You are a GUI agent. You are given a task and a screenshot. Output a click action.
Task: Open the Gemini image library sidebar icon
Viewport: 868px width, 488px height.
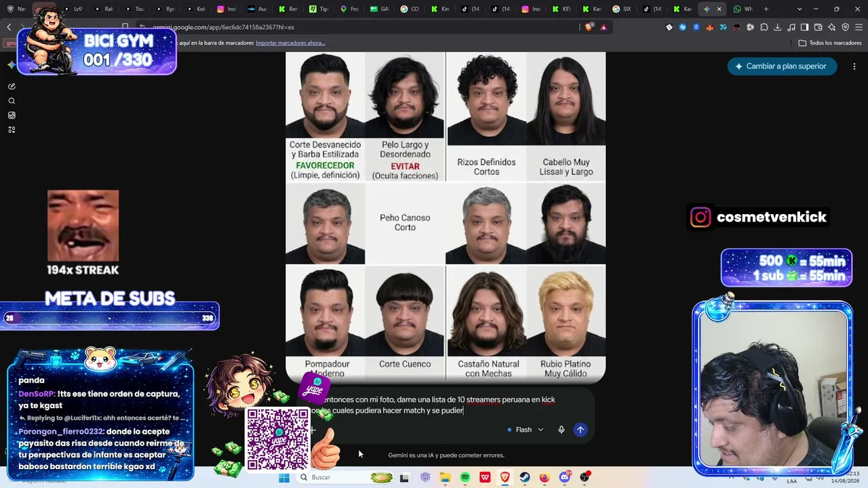pyautogui.click(x=12, y=115)
